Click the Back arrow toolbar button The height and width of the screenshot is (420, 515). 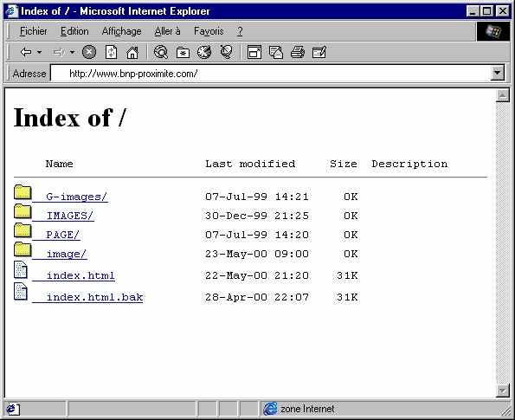(x=26, y=52)
